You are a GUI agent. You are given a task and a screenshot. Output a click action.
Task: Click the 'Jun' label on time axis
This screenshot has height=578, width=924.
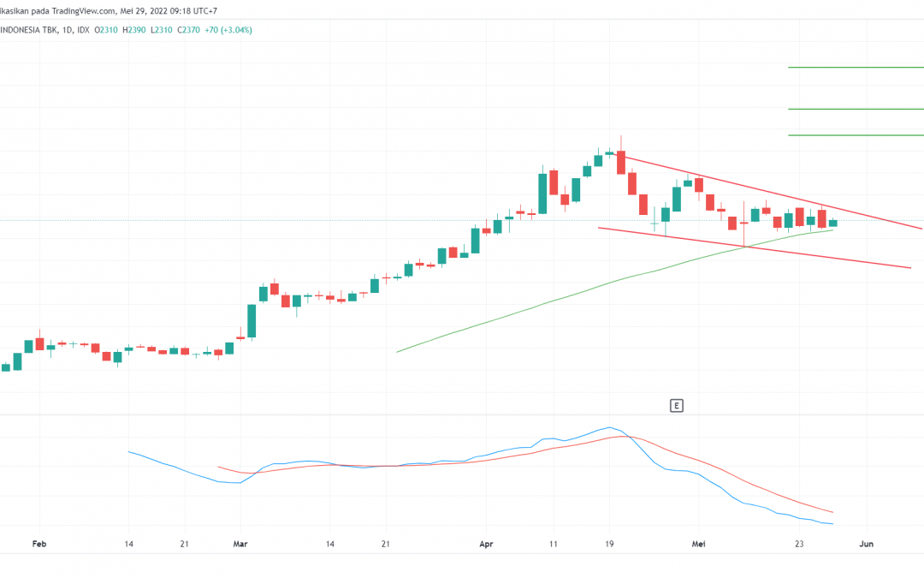click(x=866, y=544)
